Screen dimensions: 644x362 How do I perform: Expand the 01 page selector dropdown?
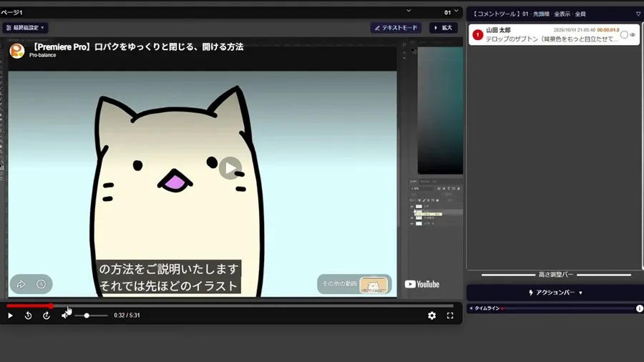click(452, 12)
